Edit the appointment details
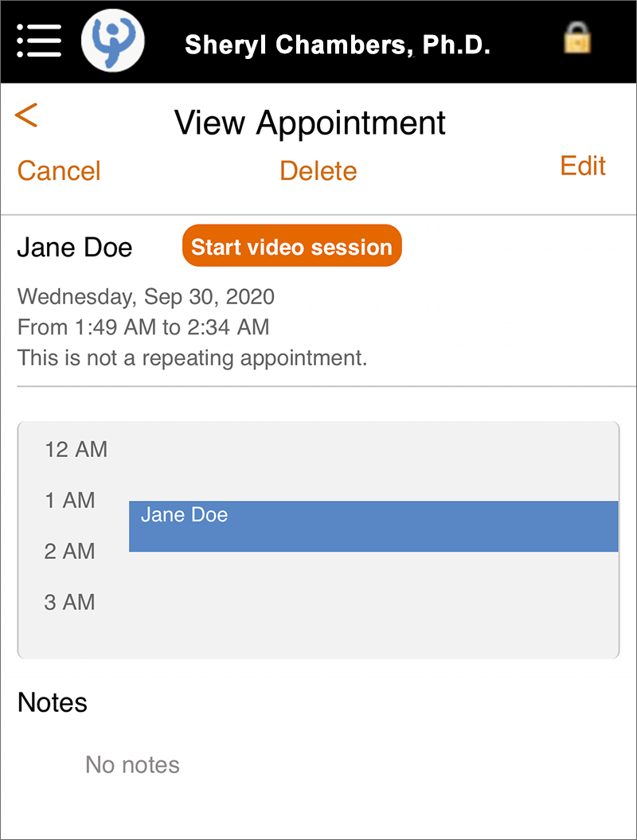The height and width of the screenshot is (840, 637). click(583, 166)
